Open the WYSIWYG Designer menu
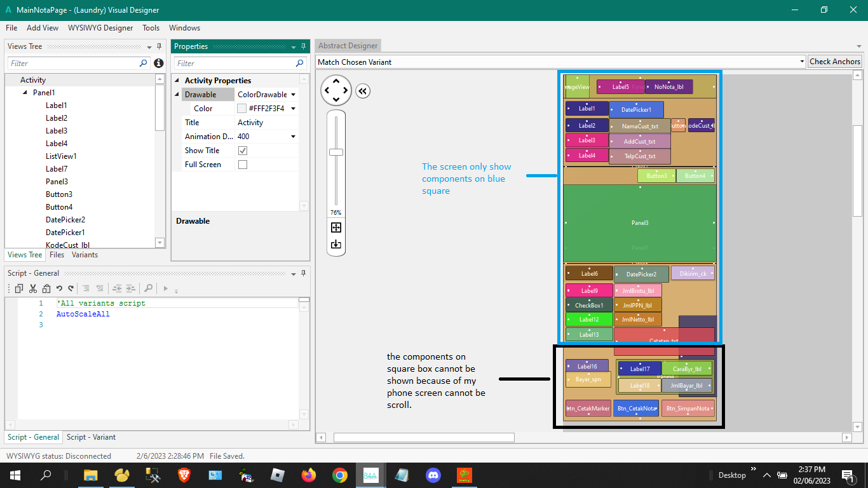This screenshot has width=868, height=488. (100, 28)
